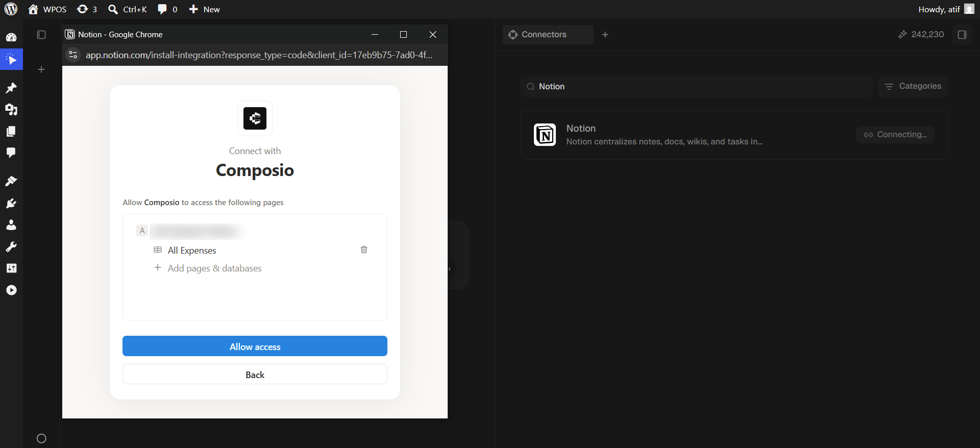Open Comments icon in sidebar
The height and width of the screenshot is (448, 980).
pyautogui.click(x=11, y=153)
